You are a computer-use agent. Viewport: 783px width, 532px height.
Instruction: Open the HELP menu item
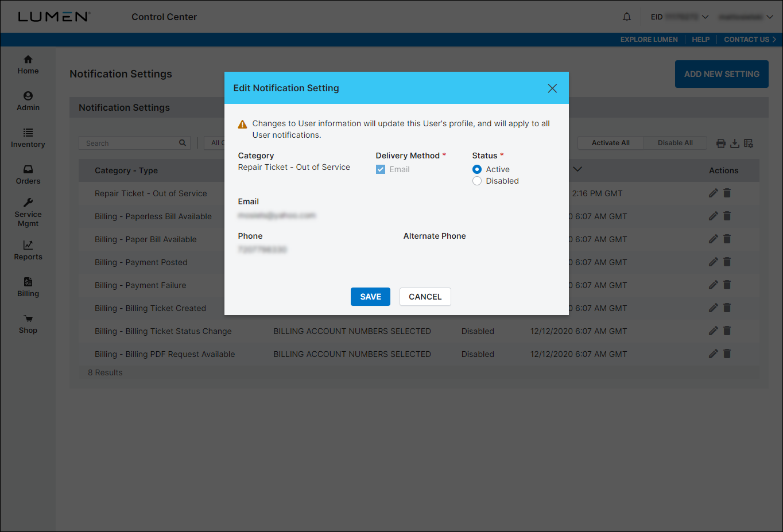click(700, 40)
